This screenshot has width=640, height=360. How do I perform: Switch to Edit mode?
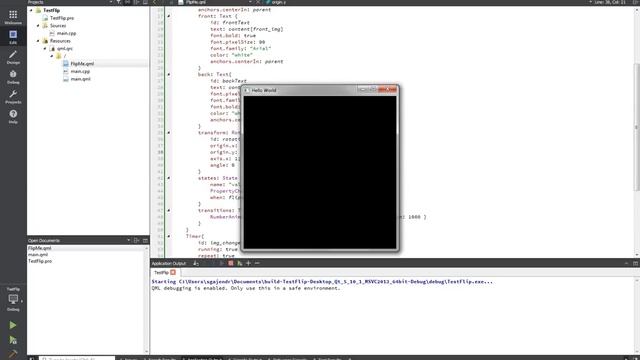[x=13, y=37]
